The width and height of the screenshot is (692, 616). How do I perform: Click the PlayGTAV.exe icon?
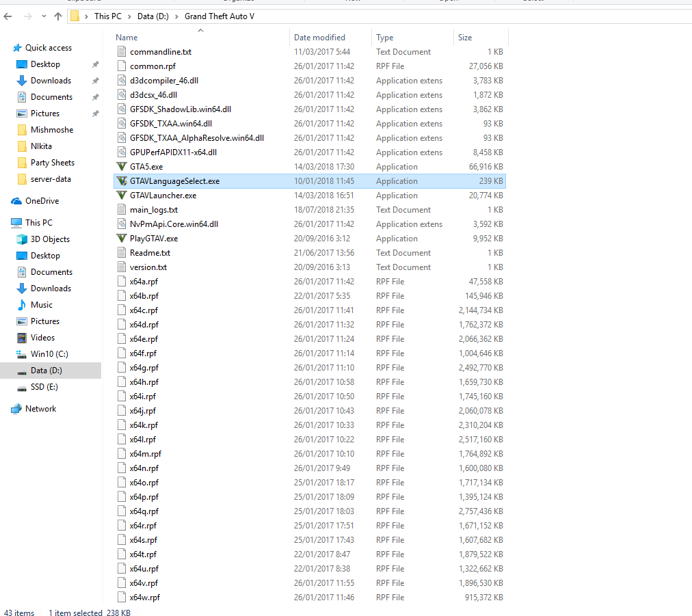pos(122,239)
